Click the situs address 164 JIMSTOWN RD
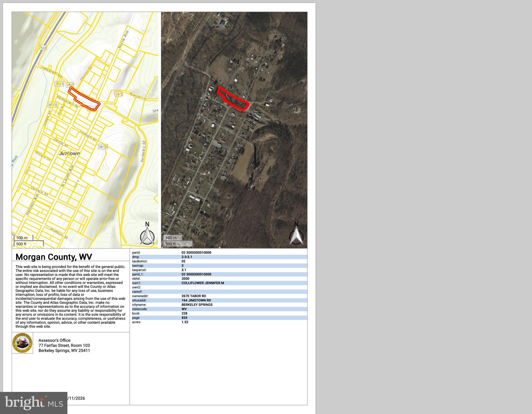The height and width of the screenshot is (414, 532). click(196, 300)
